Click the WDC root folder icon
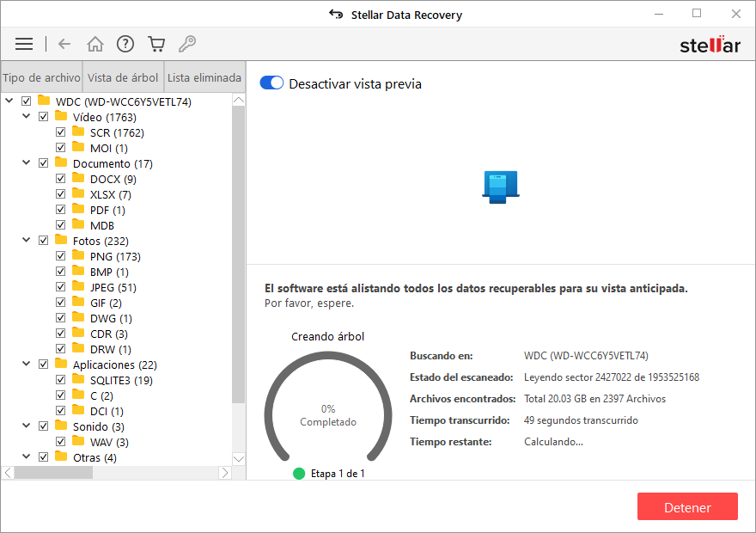 44,101
